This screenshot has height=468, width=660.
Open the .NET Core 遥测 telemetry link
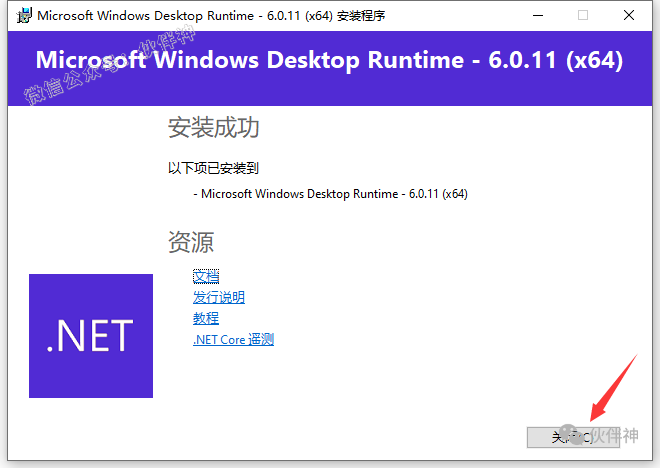pyautogui.click(x=234, y=340)
